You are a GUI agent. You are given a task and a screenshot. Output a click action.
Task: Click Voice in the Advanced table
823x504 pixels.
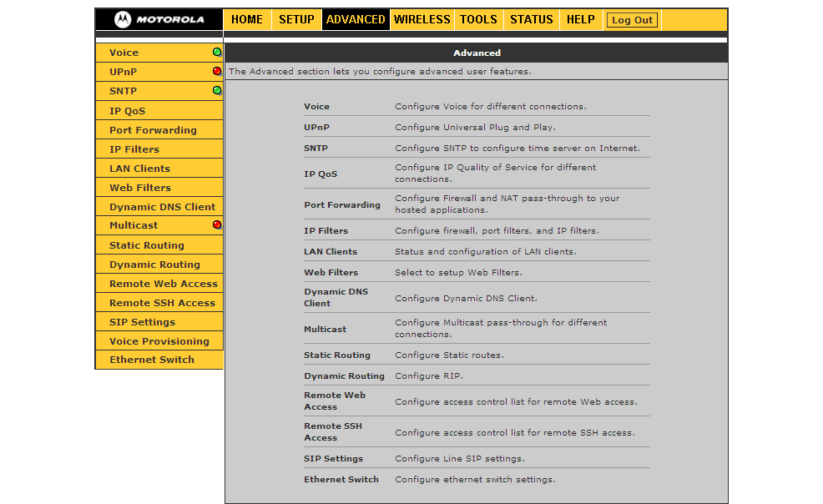click(316, 107)
